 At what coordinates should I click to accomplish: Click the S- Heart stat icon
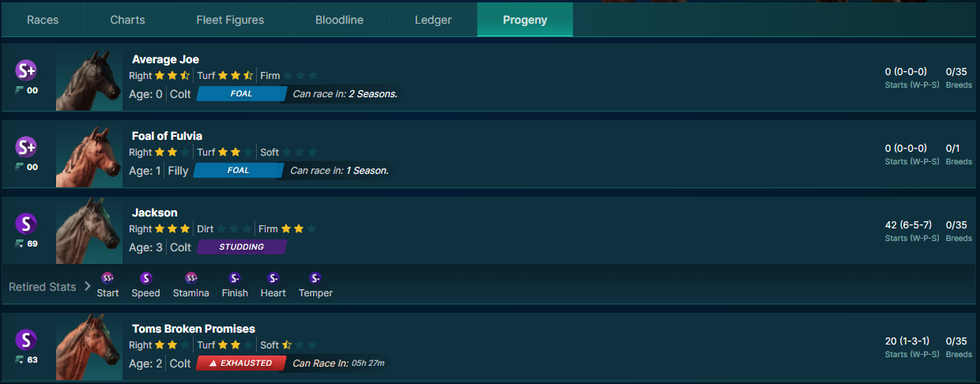pos(273,278)
